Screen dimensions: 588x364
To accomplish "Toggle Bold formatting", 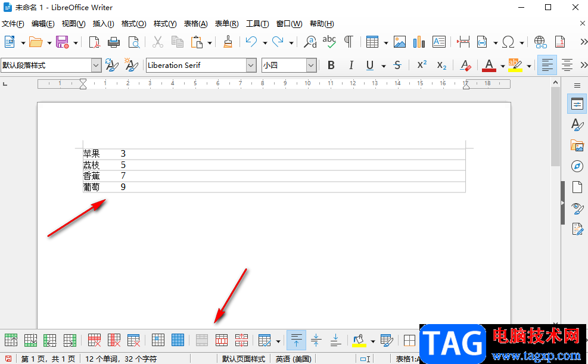I will (x=331, y=65).
